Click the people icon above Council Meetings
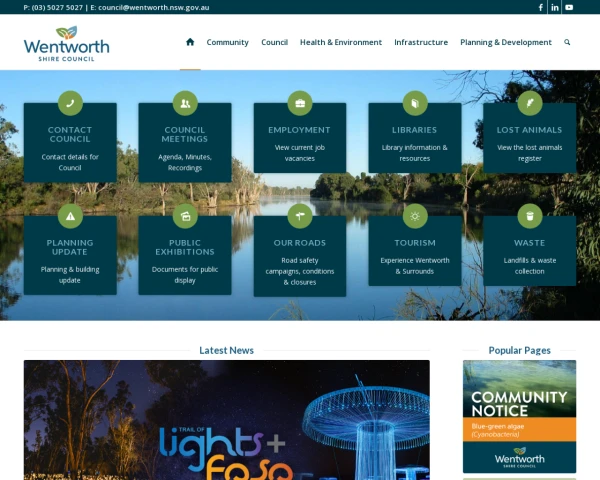Viewport: 600px width, 480px height. coord(185,103)
